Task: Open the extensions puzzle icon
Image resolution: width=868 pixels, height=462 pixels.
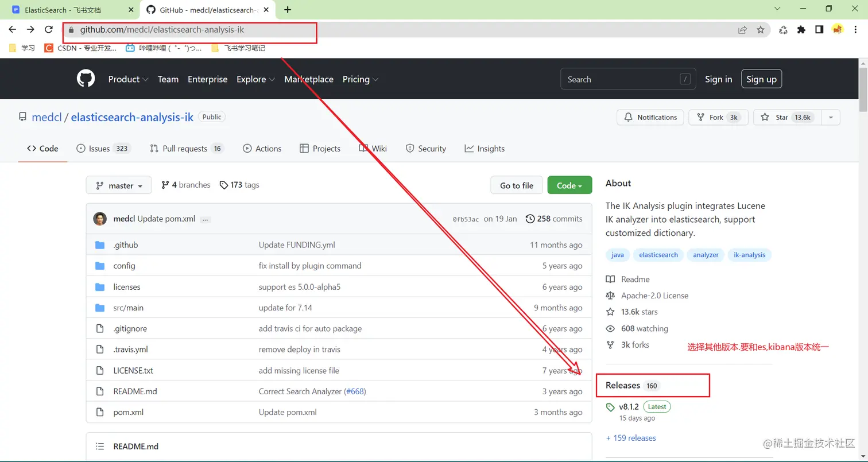Action: tap(801, 30)
